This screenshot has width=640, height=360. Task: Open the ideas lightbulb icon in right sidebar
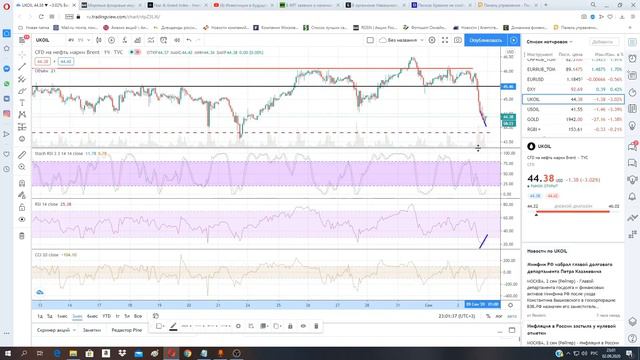632,125
